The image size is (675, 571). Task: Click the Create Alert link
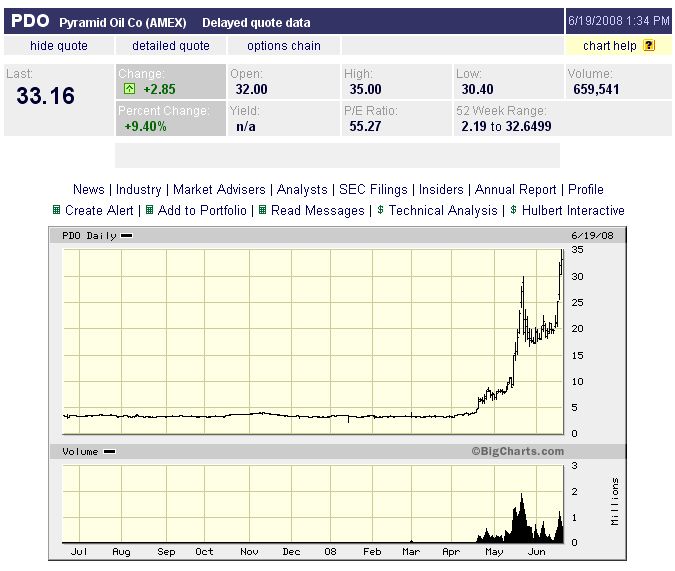(99, 211)
